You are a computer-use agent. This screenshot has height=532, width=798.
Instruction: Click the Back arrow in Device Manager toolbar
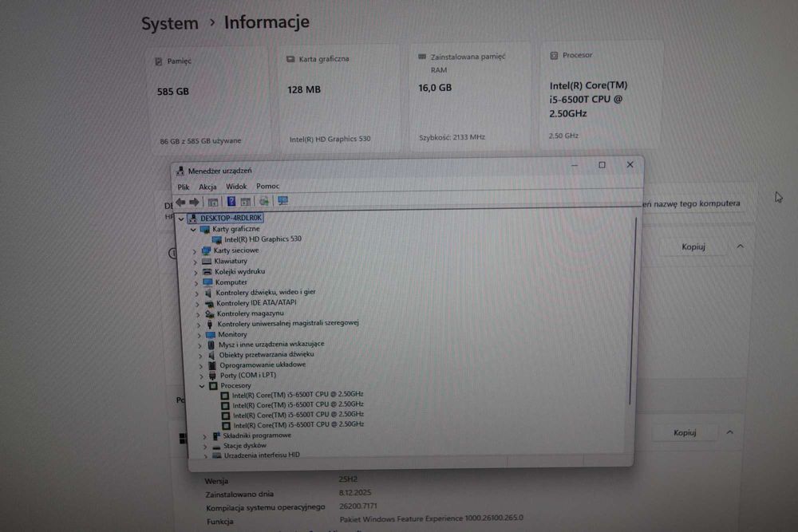[x=180, y=202]
